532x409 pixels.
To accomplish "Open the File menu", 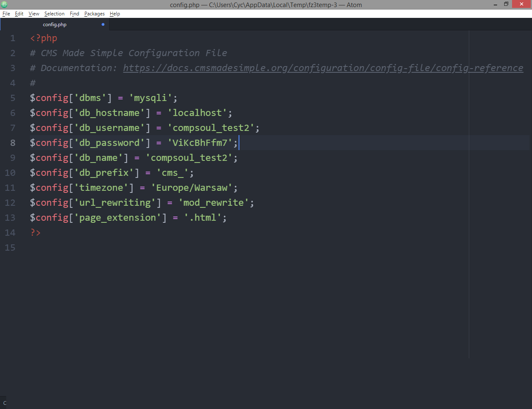I will click(x=6, y=14).
